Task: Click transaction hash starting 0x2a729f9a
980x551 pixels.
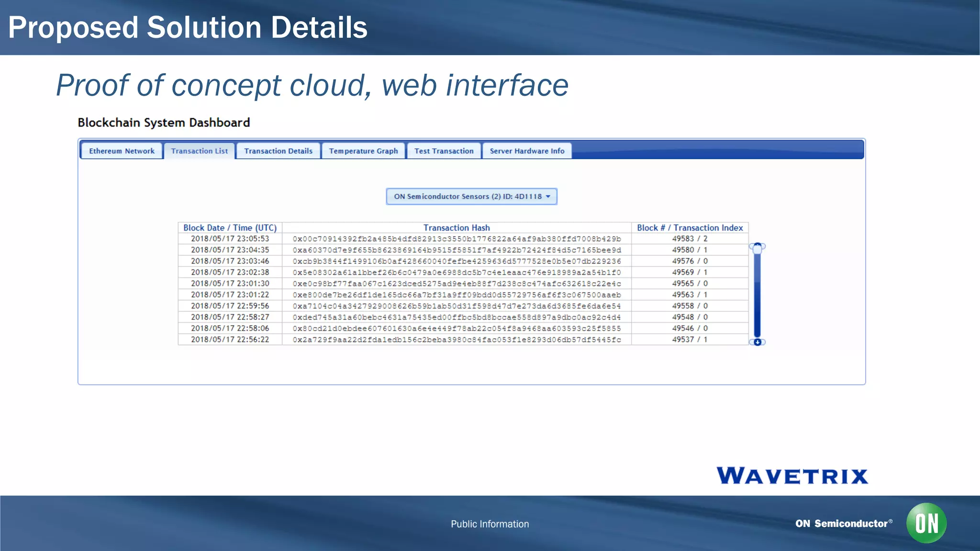Action: pyautogui.click(x=457, y=340)
